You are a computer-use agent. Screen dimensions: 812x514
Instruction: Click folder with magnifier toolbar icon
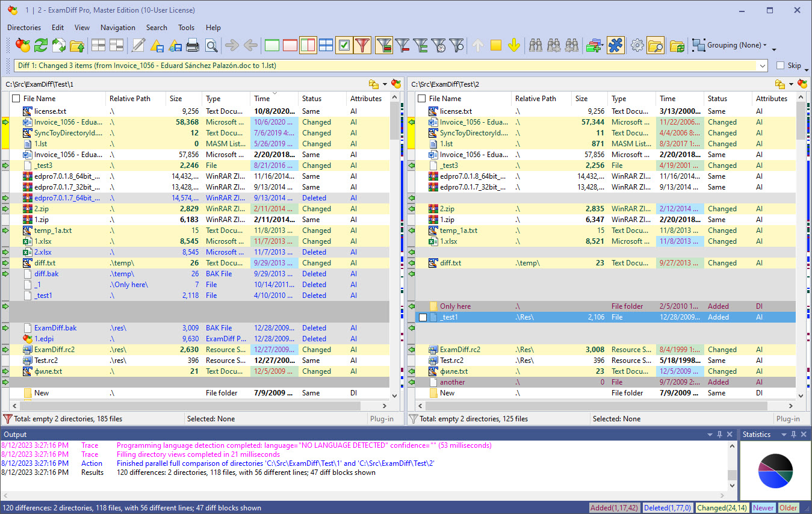(x=655, y=45)
